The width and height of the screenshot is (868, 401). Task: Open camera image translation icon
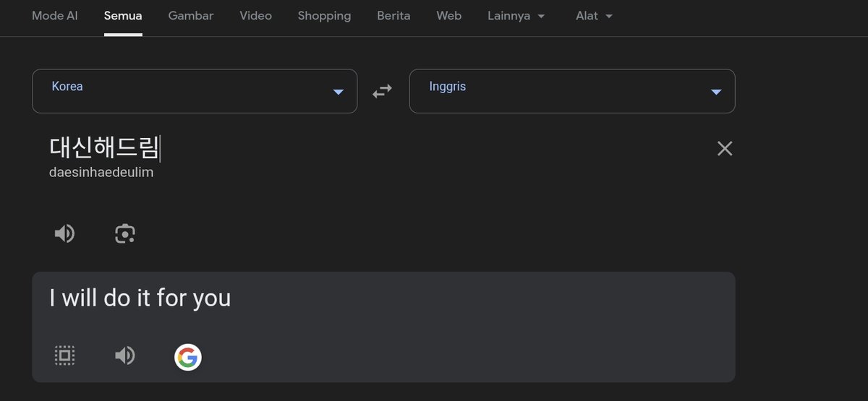coord(125,233)
